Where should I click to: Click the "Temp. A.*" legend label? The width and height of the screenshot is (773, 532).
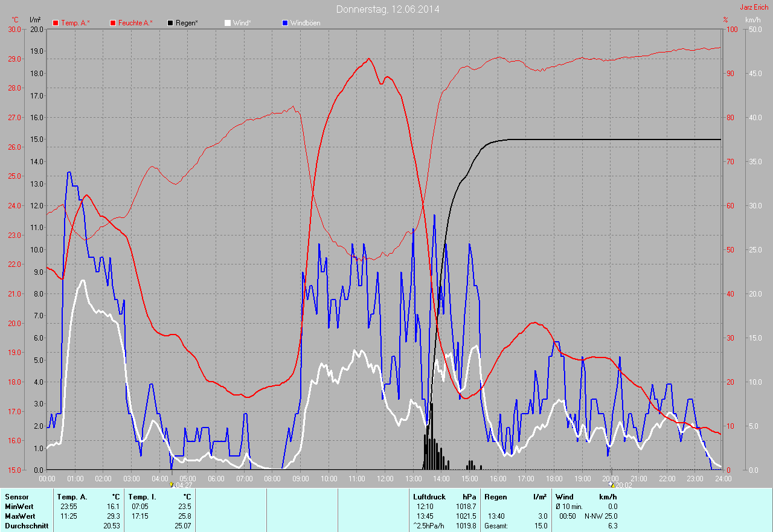click(75, 23)
